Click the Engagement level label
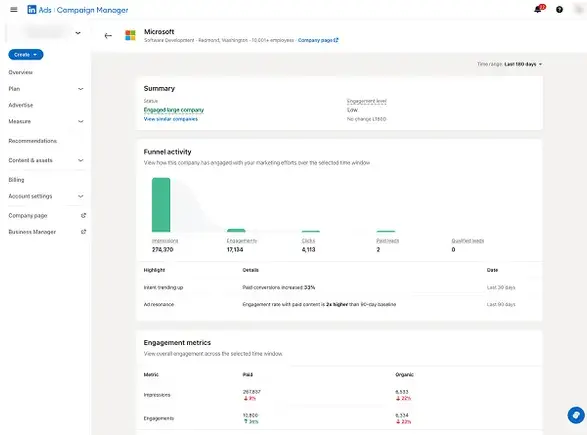The height and width of the screenshot is (435, 587). tap(367, 101)
